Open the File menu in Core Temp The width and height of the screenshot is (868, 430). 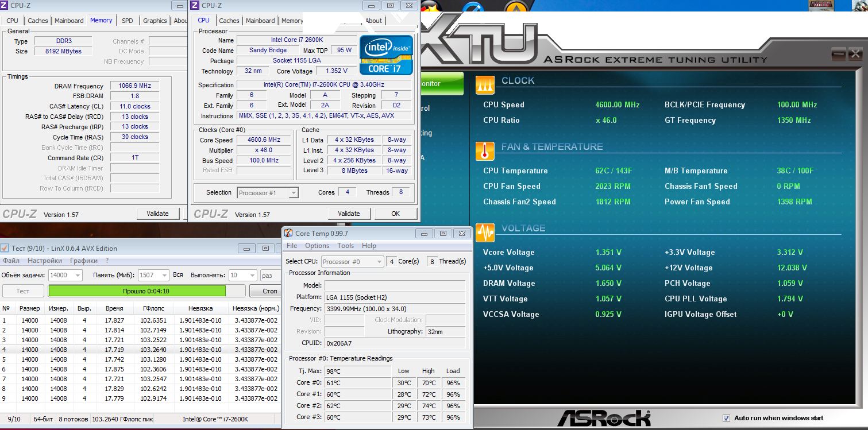[x=292, y=246]
